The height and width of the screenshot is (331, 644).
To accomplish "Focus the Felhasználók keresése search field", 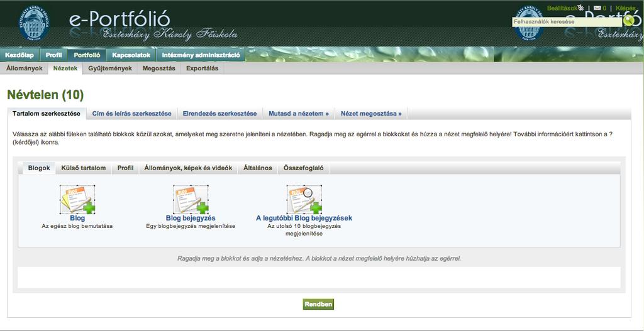I will 567,22.
